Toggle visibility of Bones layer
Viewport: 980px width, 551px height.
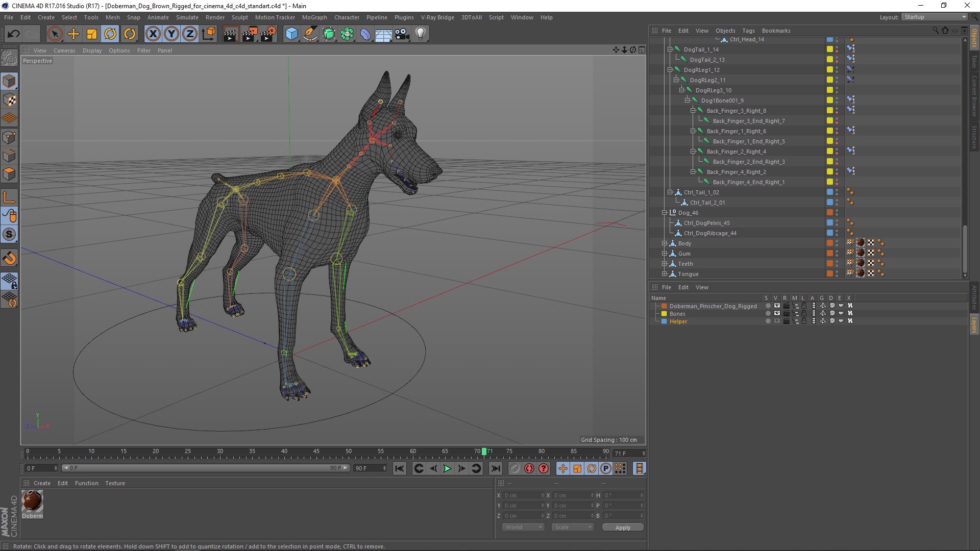click(776, 313)
